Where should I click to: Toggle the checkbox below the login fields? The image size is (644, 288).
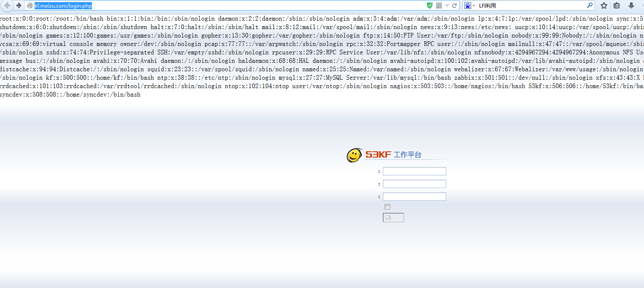[x=388, y=207]
